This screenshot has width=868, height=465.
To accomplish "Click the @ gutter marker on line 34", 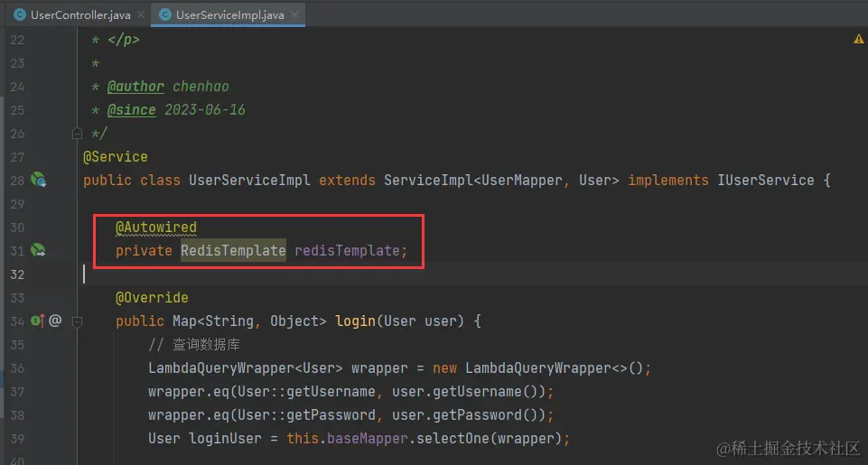I will click(55, 320).
